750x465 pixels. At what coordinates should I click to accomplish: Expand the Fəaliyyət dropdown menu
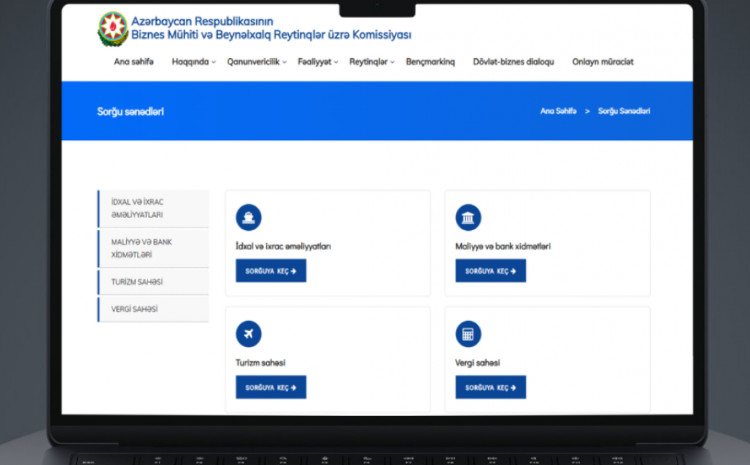pyautogui.click(x=317, y=62)
